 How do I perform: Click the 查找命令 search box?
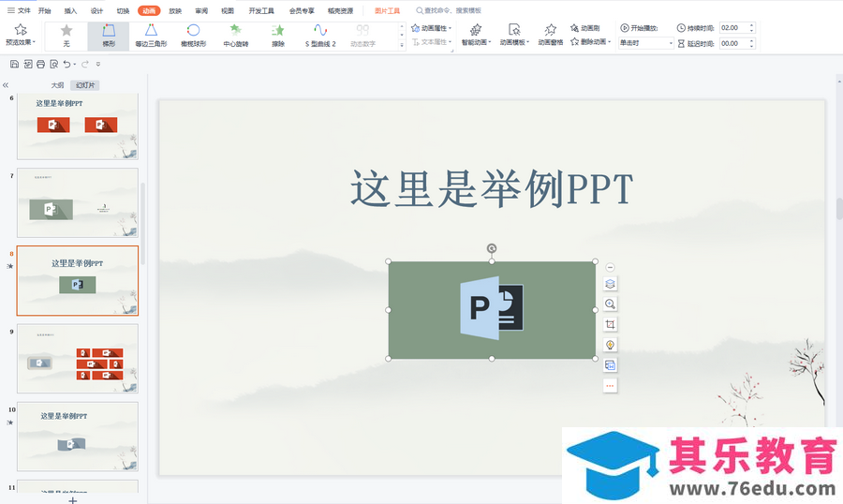tap(449, 10)
